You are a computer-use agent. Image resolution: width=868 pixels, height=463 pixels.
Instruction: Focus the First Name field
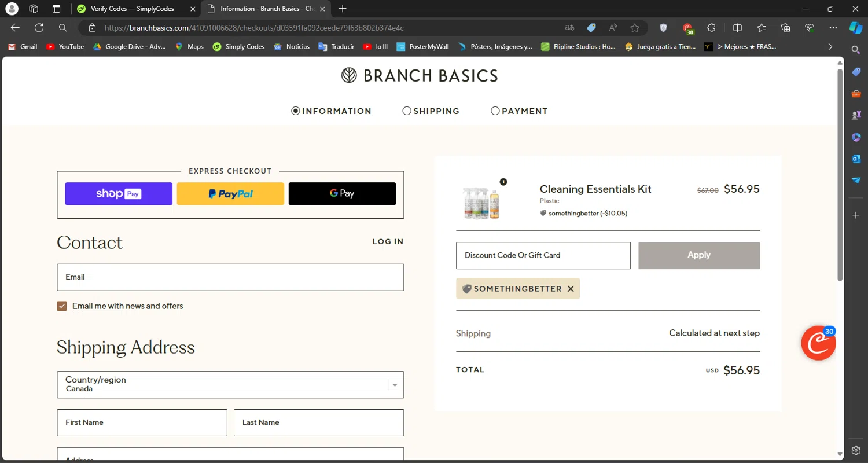click(x=142, y=422)
